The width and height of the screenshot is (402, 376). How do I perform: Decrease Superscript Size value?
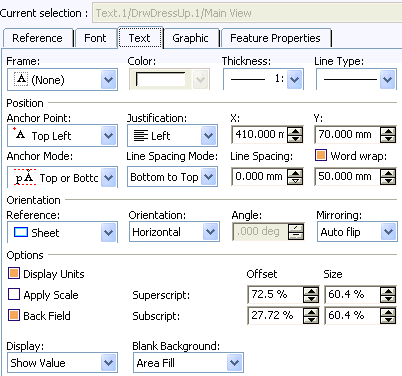coord(388,298)
